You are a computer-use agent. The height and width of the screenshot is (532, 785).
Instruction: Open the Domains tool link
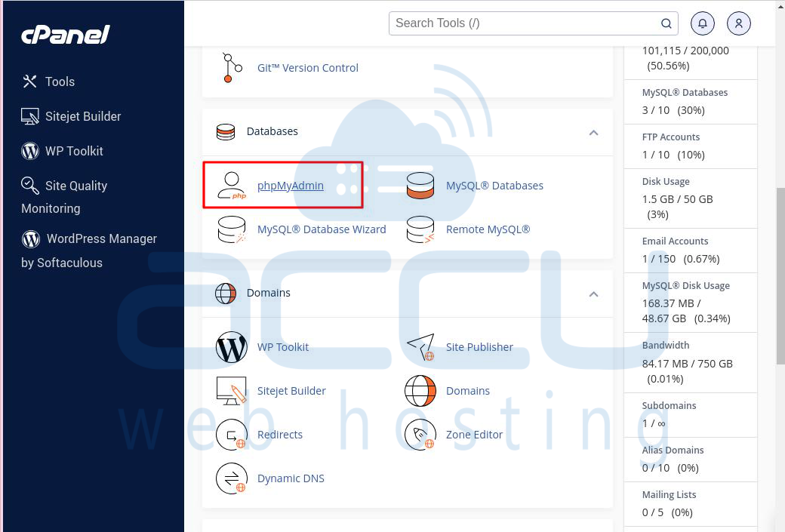pos(467,391)
